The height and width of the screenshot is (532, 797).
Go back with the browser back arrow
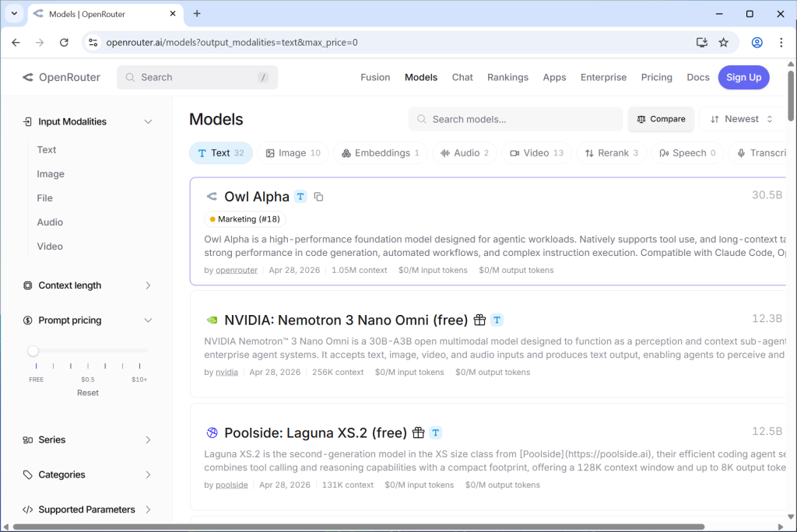pos(16,43)
